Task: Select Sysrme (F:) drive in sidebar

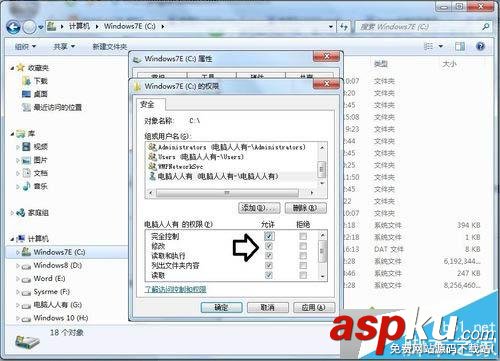Action: (46, 292)
